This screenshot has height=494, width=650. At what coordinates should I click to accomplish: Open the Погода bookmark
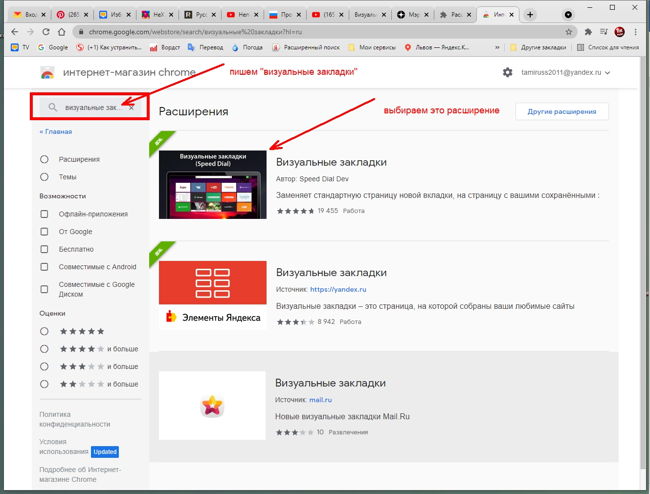tap(247, 47)
